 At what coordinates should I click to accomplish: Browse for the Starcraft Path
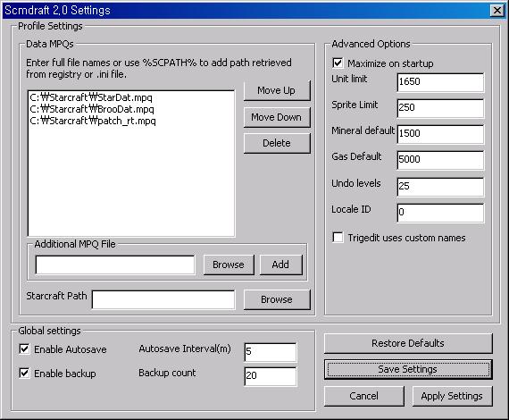tap(277, 299)
